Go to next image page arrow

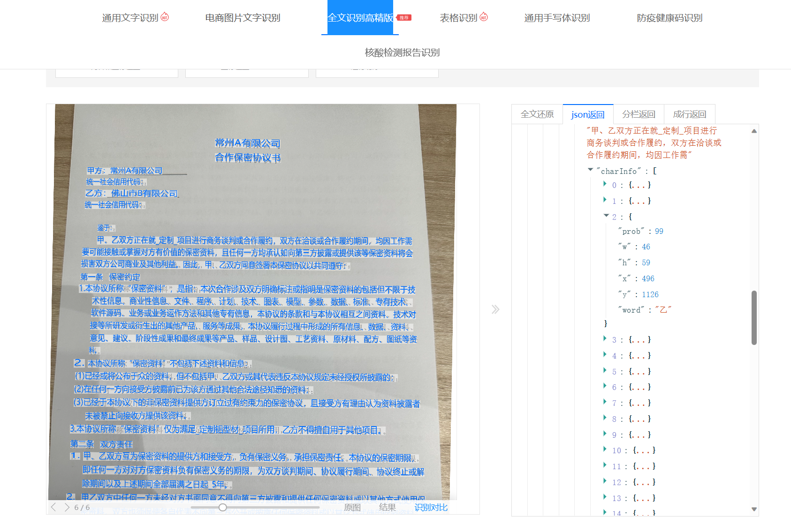[x=67, y=507]
